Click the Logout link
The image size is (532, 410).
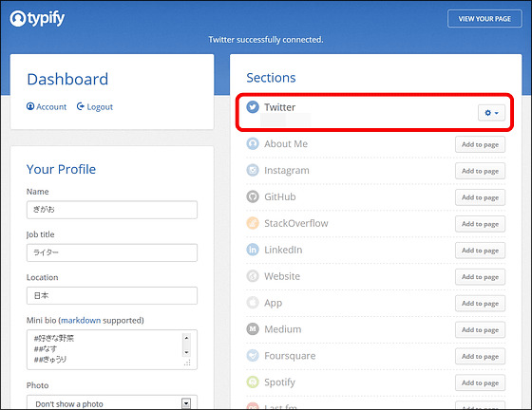pos(95,106)
